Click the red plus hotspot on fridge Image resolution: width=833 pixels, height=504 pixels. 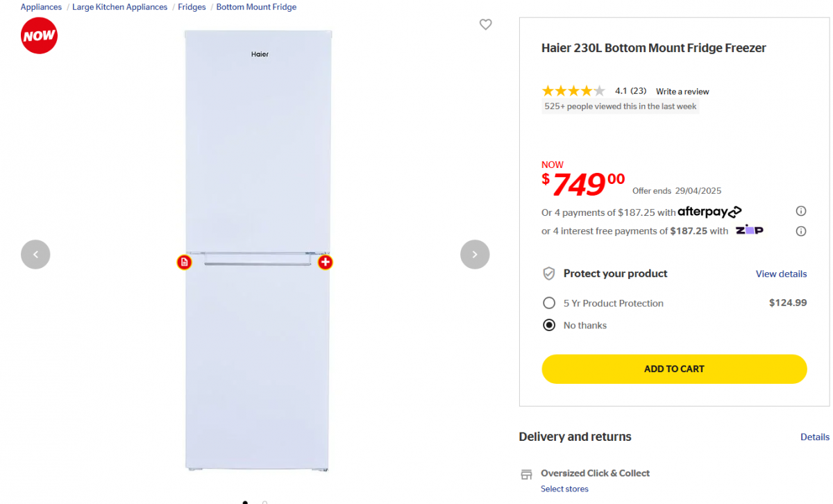click(325, 262)
